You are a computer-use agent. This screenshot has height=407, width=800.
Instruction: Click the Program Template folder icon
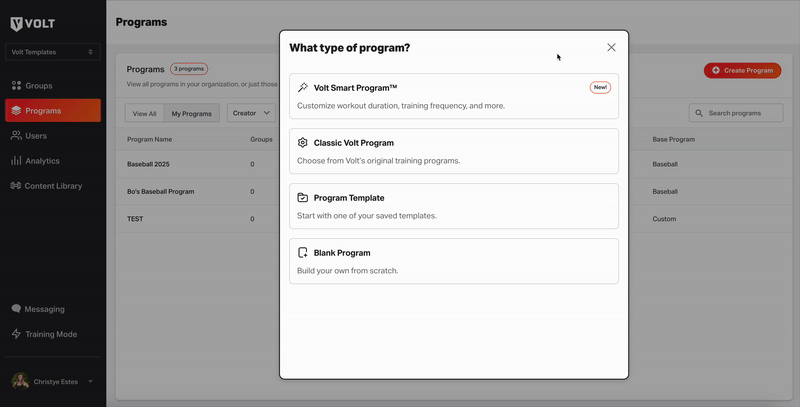tap(303, 198)
